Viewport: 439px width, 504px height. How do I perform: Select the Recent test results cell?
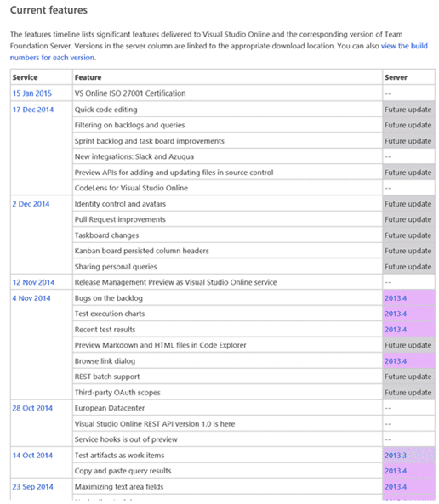pyautogui.click(x=227, y=330)
